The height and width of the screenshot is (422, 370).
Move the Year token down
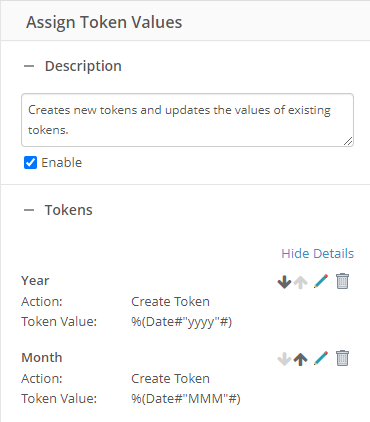coord(284,282)
